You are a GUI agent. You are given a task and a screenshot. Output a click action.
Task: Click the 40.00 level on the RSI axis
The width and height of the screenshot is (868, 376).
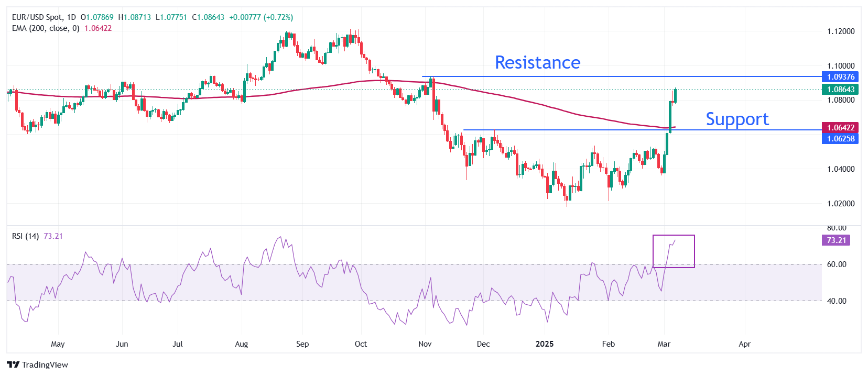(x=837, y=301)
